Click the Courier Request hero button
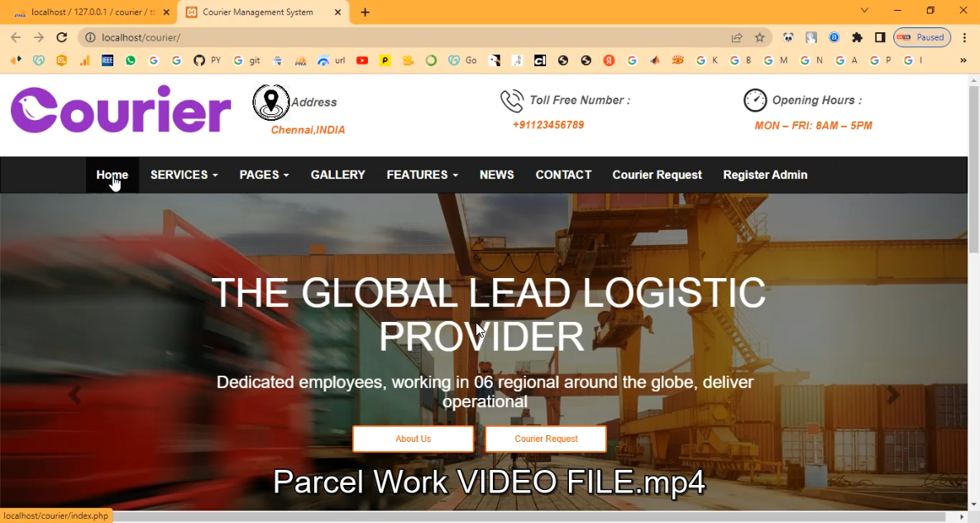Screen dimensions: 980x523 [x=546, y=439]
